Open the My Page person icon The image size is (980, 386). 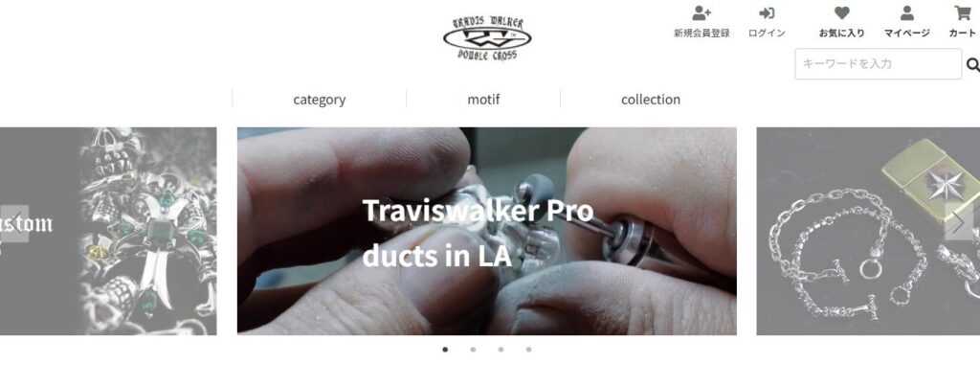907,13
